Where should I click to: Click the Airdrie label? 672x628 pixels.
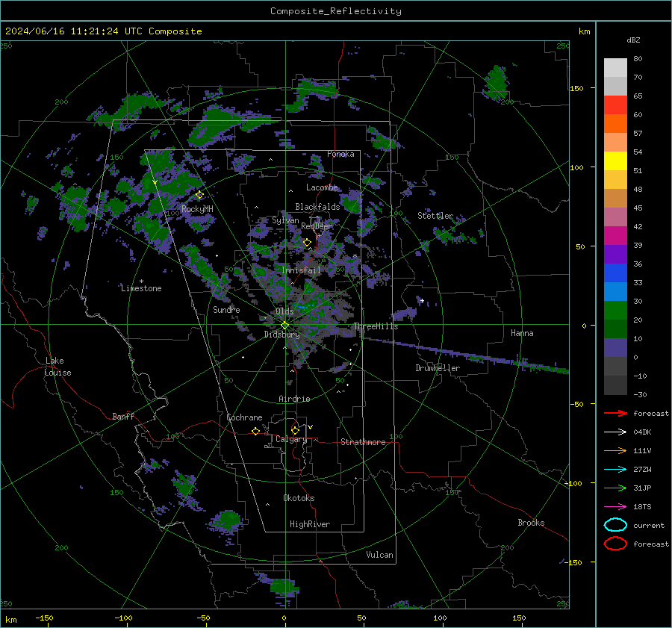point(294,399)
